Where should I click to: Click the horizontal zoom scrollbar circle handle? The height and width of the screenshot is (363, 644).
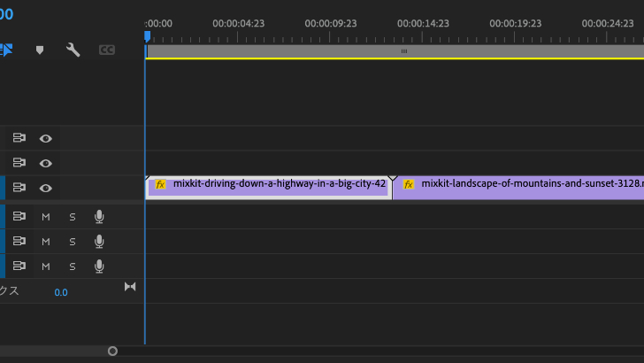112,351
